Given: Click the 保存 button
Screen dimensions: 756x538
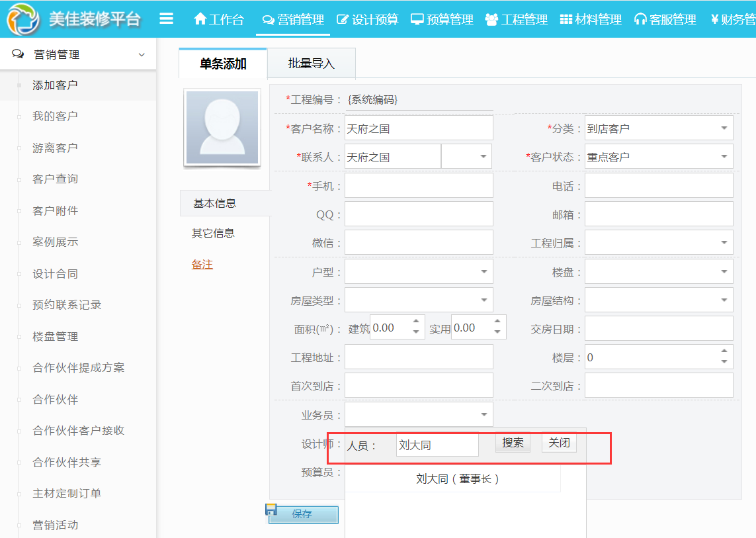Looking at the screenshot, I should click(302, 514).
